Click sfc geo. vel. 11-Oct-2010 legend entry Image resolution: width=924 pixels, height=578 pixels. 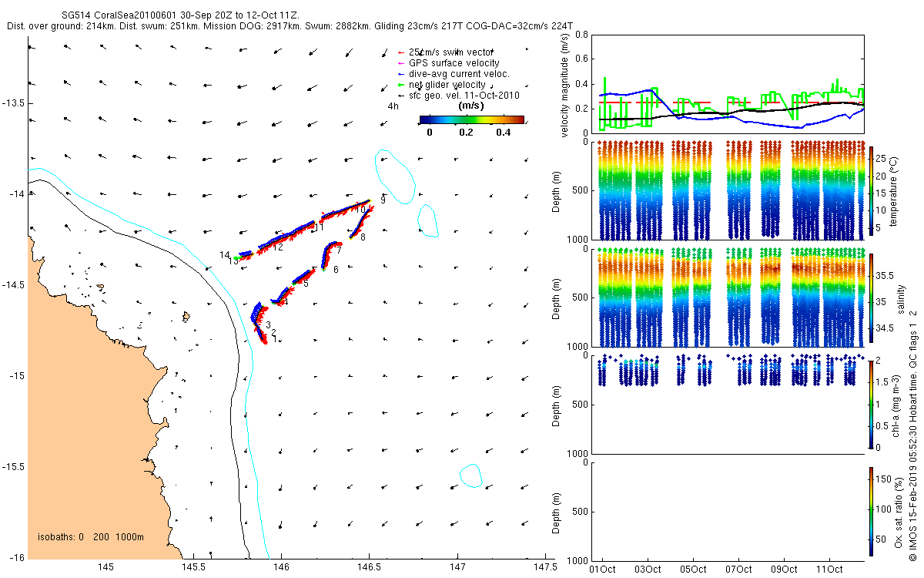[453, 96]
